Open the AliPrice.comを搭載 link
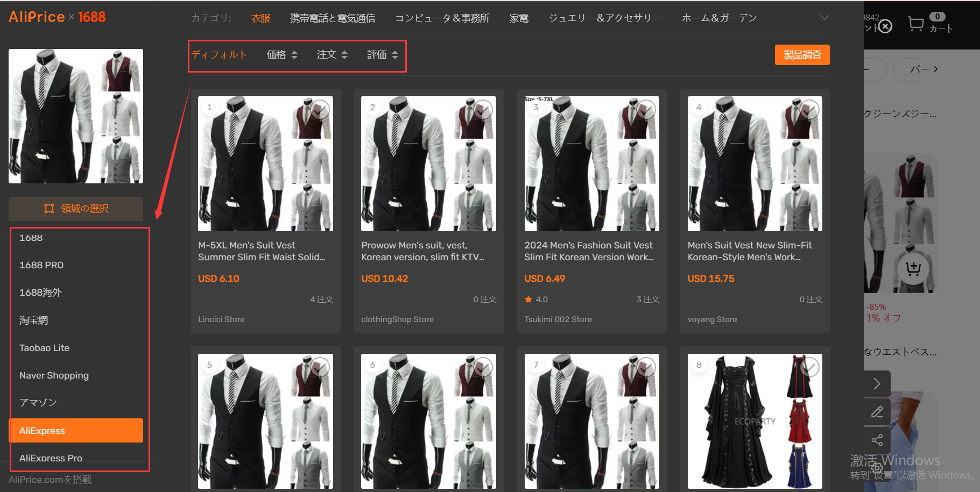The image size is (980, 492). click(x=50, y=480)
